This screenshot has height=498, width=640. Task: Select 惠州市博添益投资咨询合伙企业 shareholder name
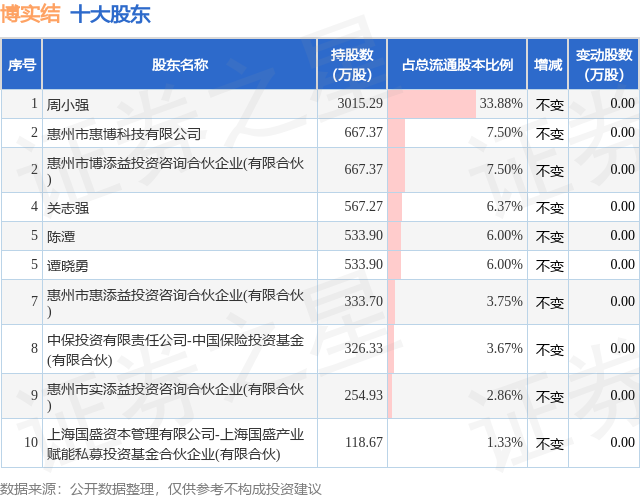click(x=175, y=171)
